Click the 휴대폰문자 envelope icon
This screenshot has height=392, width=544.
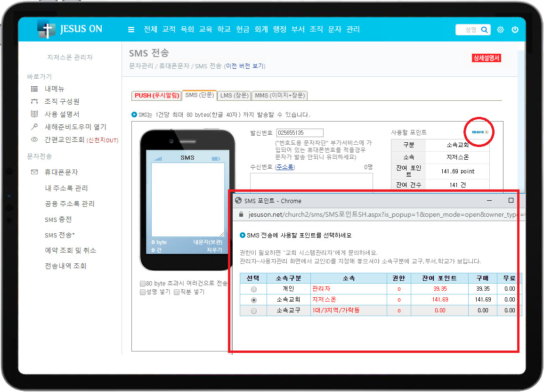(34, 172)
